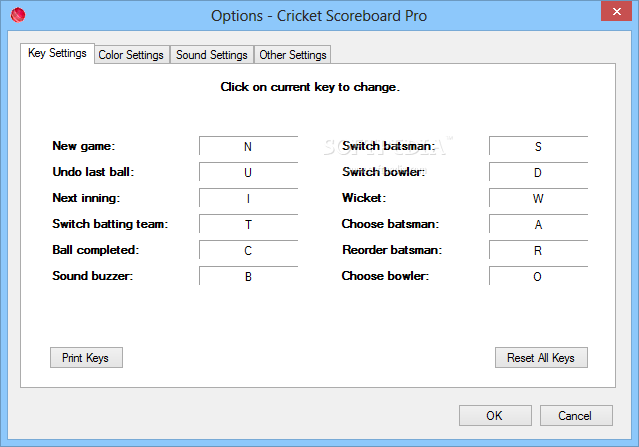
Task: Change the New game key field
Action: tap(249, 146)
